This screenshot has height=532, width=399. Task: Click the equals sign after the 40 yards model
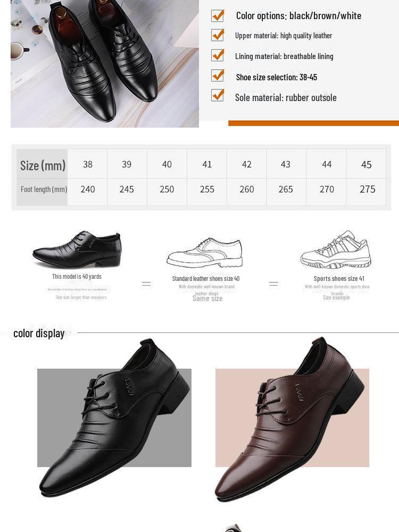point(146,284)
